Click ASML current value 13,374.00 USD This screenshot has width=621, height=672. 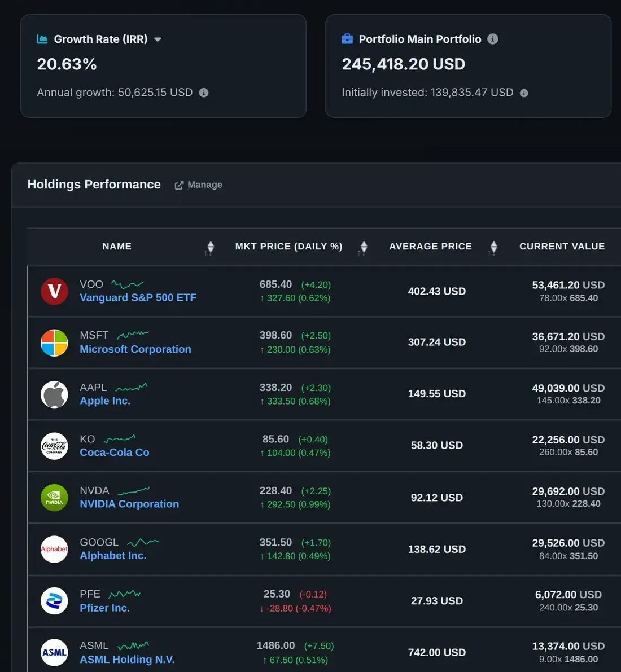pos(568,646)
